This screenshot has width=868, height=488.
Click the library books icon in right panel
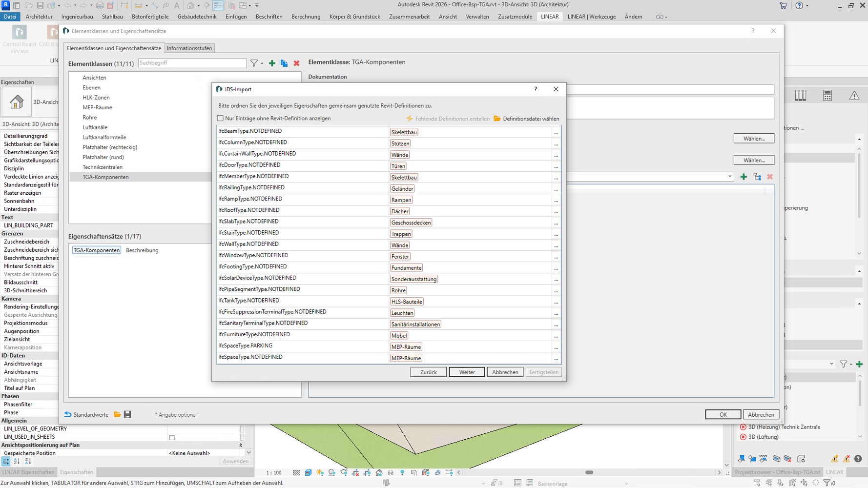click(x=801, y=96)
